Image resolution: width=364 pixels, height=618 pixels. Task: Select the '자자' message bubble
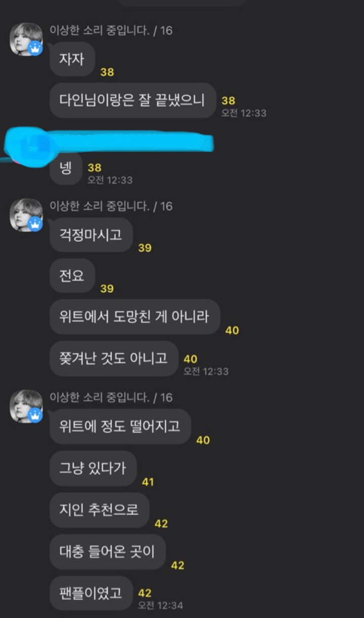[x=72, y=59]
